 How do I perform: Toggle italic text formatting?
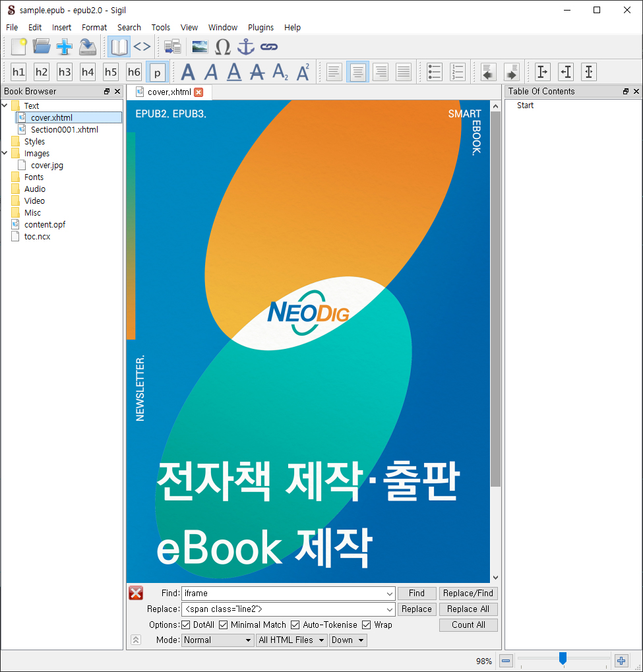pyautogui.click(x=211, y=72)
